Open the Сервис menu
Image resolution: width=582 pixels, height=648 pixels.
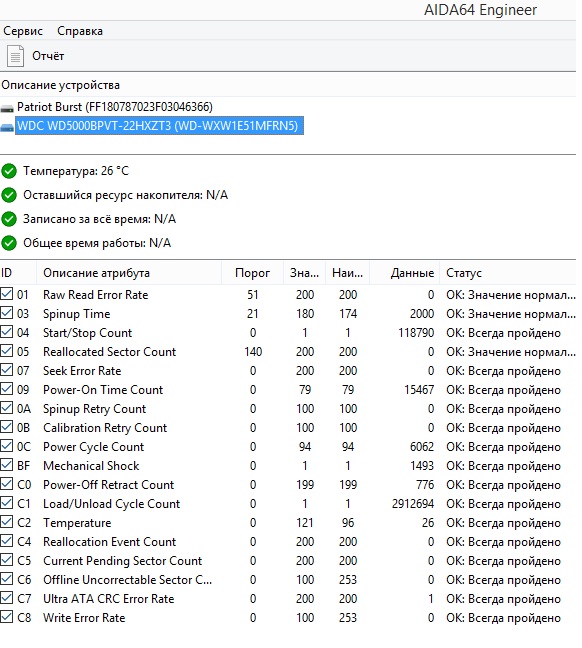23,31
